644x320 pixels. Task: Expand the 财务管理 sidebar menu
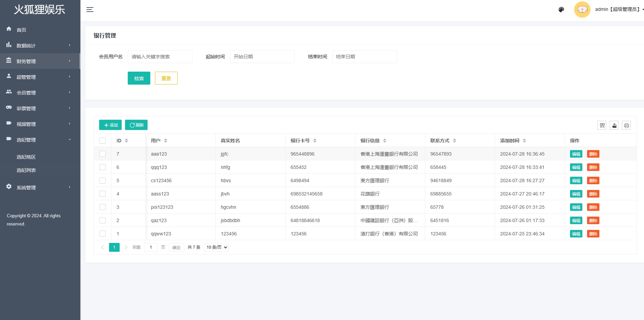coord(40,61)
